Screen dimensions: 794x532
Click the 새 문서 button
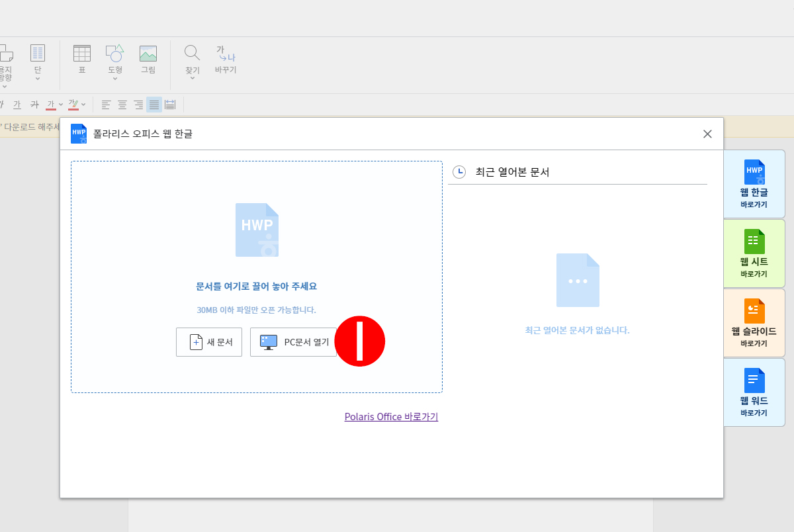[x=209, y=342]
